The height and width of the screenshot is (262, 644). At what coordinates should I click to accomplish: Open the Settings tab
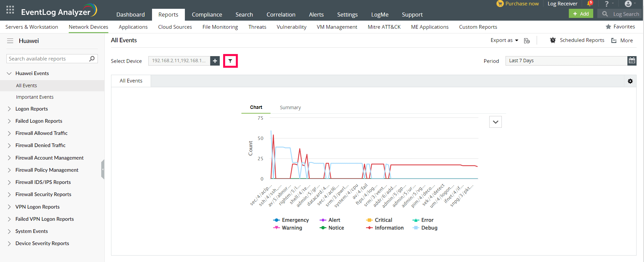347,15
